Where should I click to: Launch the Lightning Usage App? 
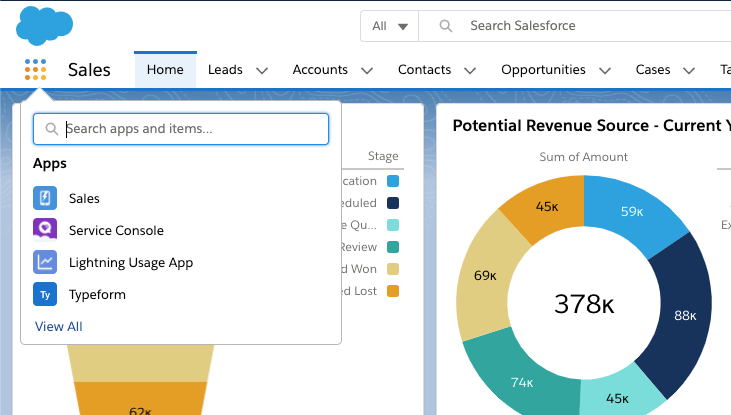click(181, 262)
